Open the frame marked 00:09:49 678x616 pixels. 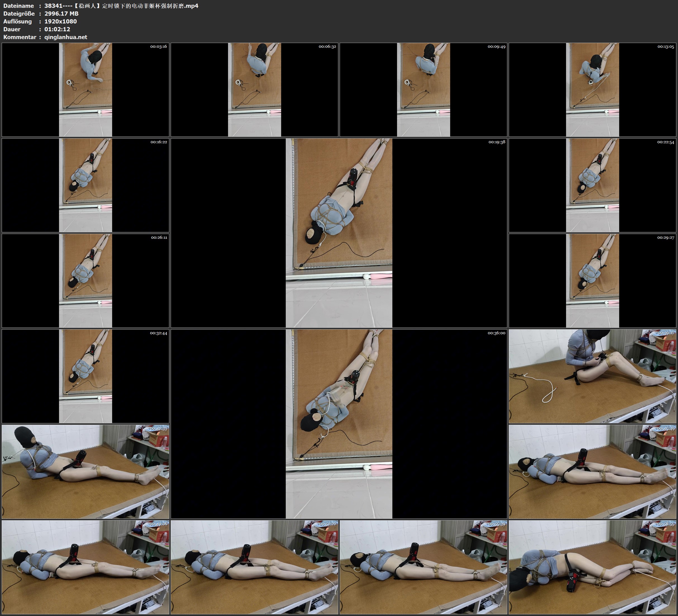[x=423, y=89]
